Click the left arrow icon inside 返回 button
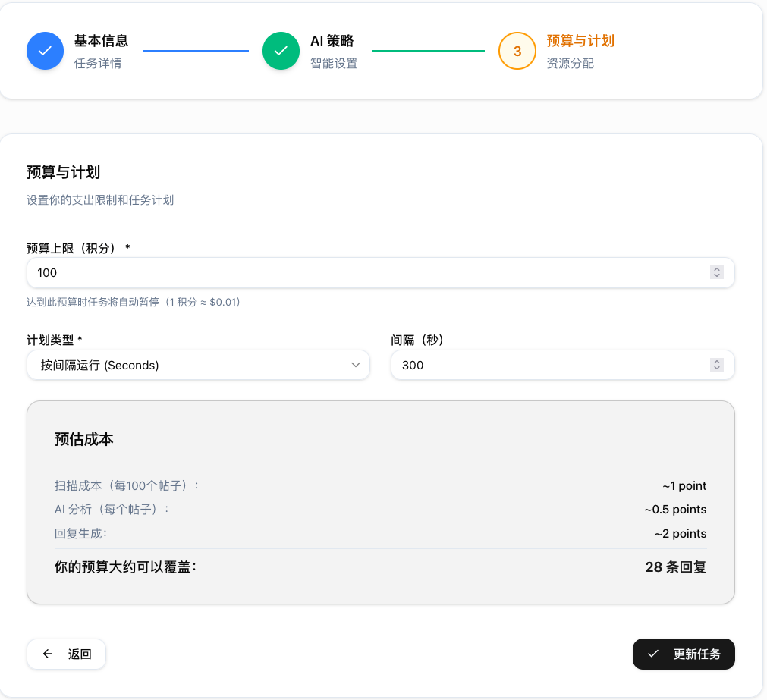Image resolution: width=767 pixels, height=700 pixels. coord(47,654)
